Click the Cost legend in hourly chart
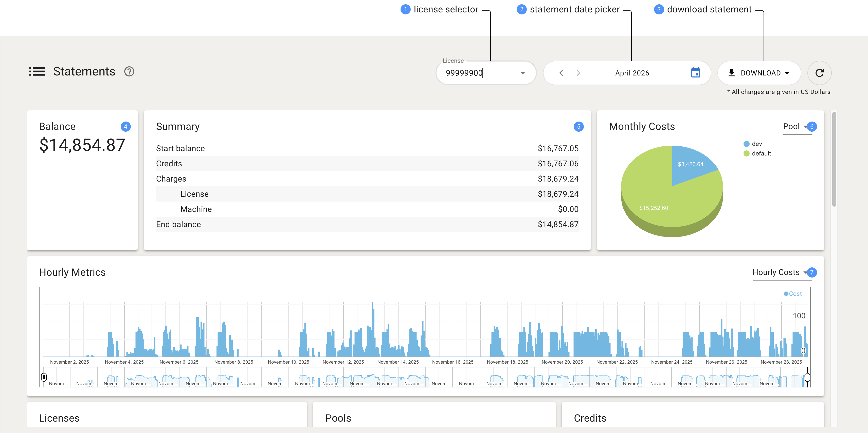 pos(792,294)
